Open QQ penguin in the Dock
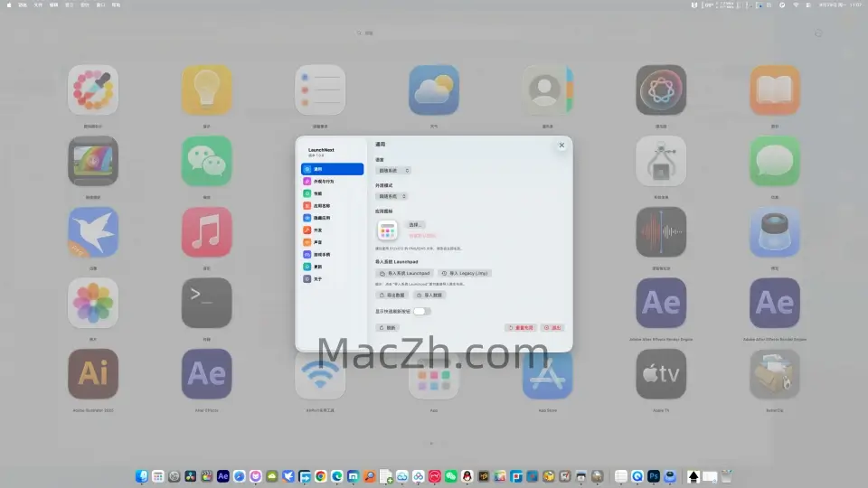This screenshot has height=488, width=868. (x=467, y=476)
